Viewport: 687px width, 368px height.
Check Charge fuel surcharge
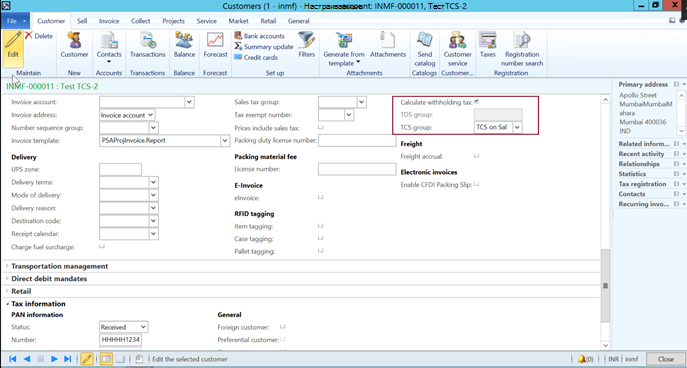coord(102,246)
